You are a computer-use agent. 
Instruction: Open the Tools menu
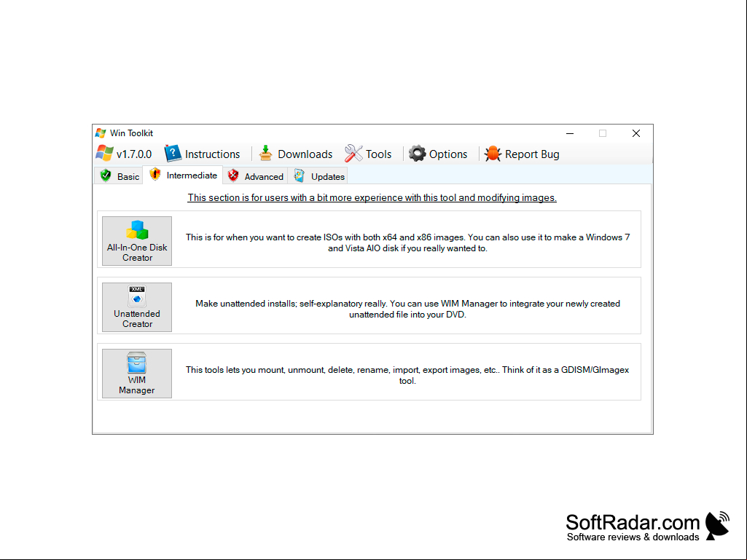[x=378, y=154]
